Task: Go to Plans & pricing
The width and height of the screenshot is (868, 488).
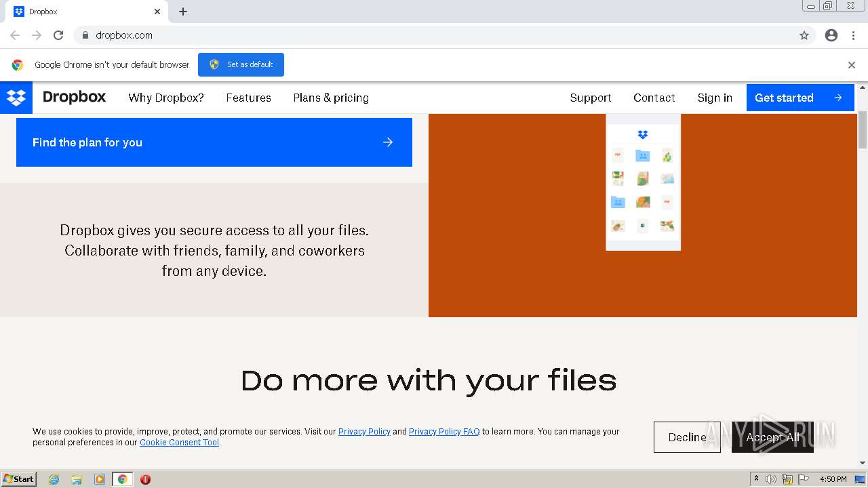Action: [331, 98]
